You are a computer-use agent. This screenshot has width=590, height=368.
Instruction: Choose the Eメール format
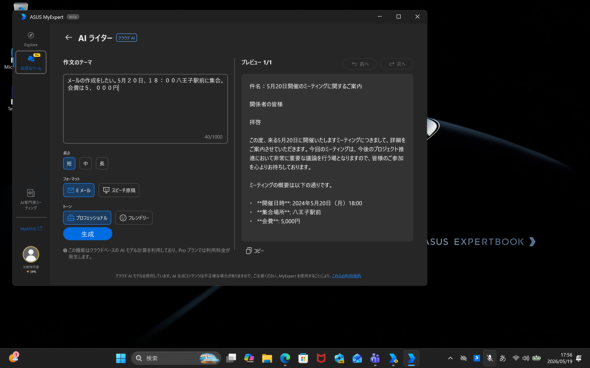point(79,190)
